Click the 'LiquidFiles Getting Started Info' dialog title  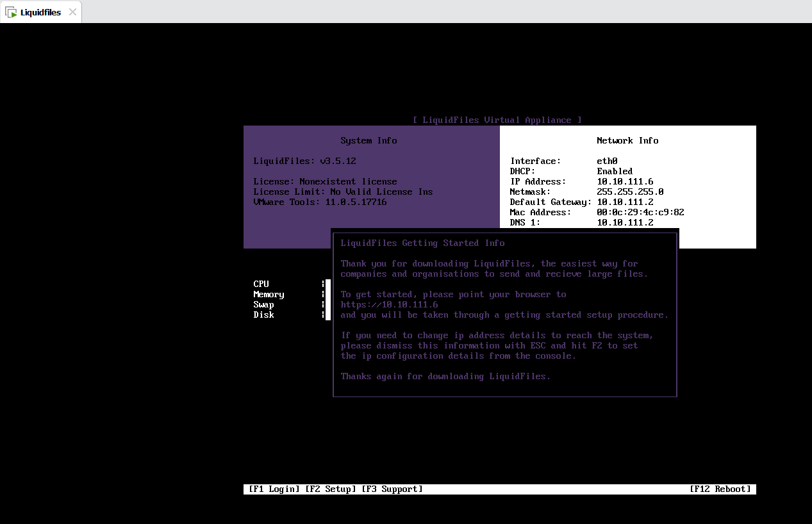coord(422,243)
